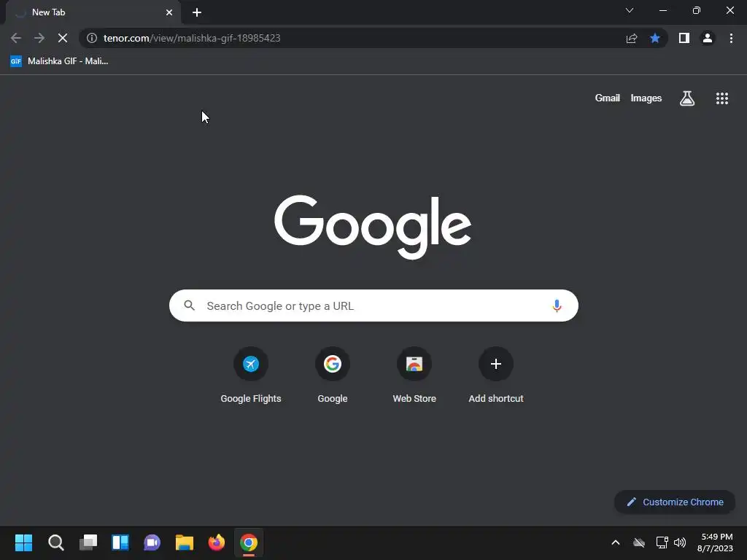Image resolution: width=747 pixels, height=560 pixels.
Task: Open File Explorer from taskbar
Action: (185, 542)
